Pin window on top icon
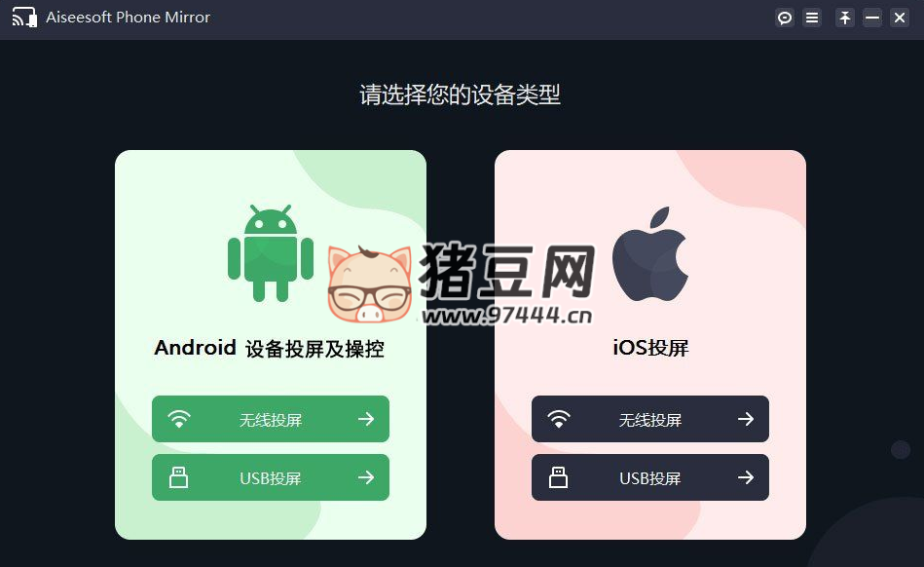 click(845, 18)
